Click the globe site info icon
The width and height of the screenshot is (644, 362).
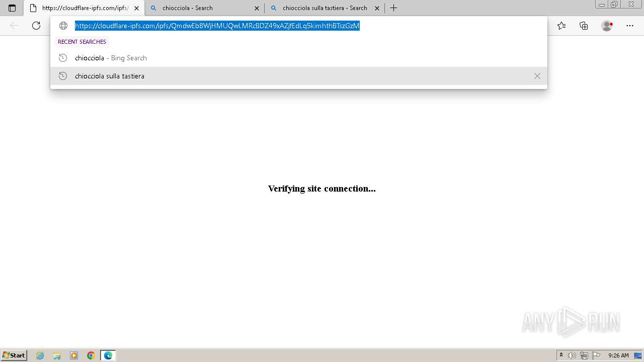(x=63, y=26)
